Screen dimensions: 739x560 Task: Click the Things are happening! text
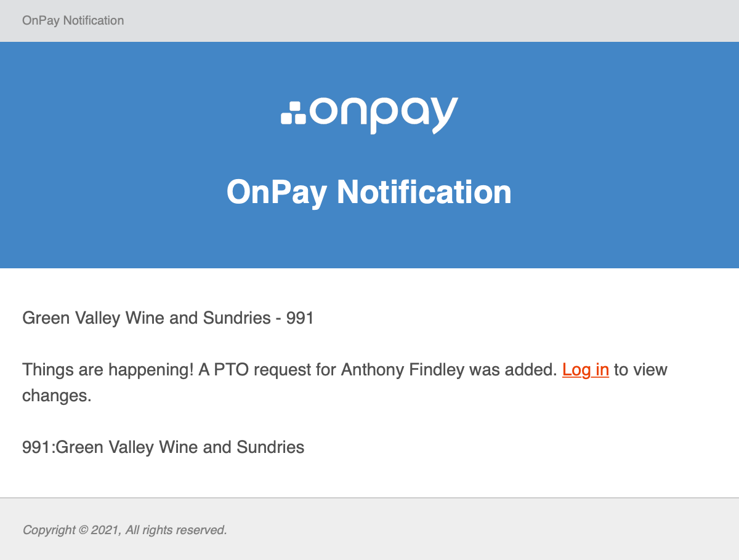pos(108,369)
